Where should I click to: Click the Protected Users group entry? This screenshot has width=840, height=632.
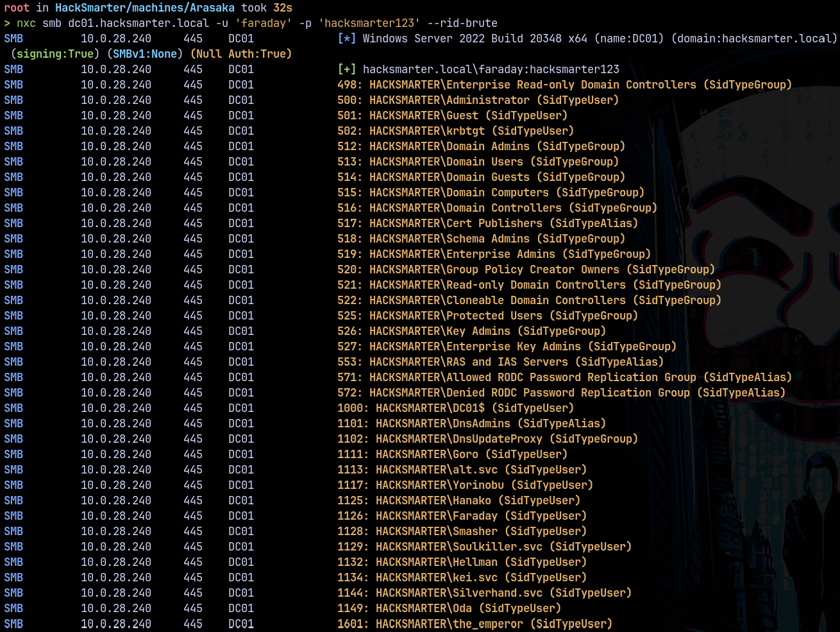(487, 316)
